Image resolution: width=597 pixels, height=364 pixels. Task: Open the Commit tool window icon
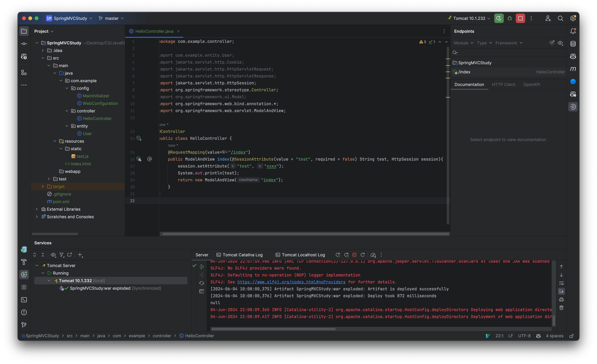(24, 44)
